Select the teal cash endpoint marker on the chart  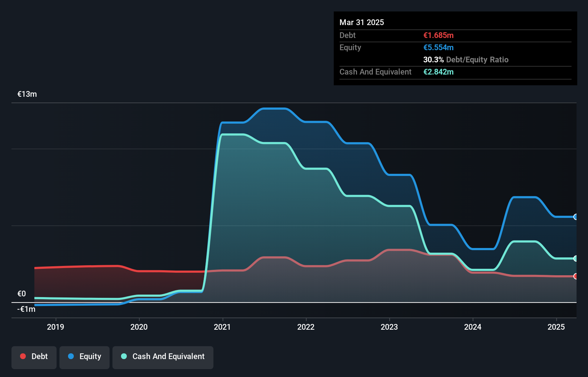(x=575, y=258)
